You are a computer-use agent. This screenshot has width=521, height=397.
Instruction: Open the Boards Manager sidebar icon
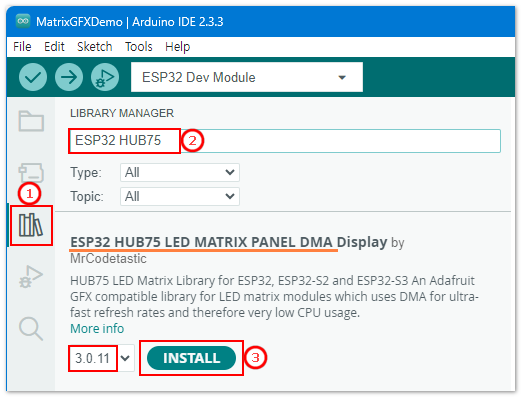click(x=31, y=173)
